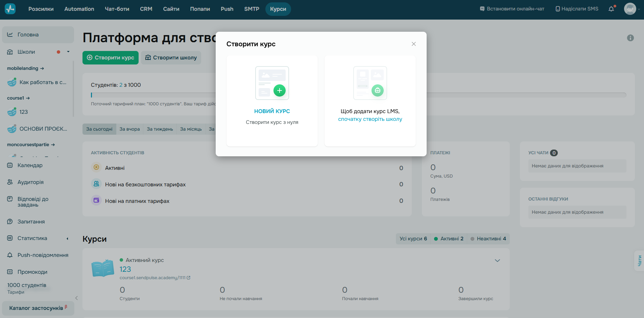Open the course1 school link
The image size is (644, 318).
pos(19,98)
